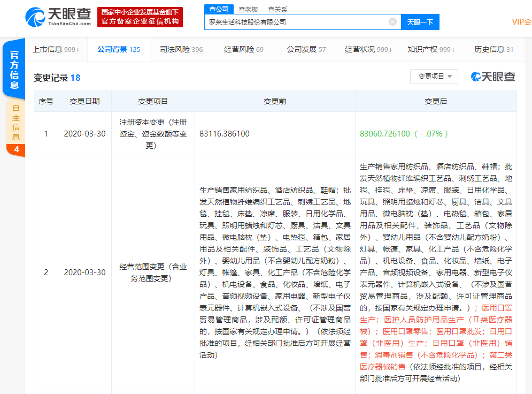Click the 变更日期 column header
Screen dimensions: 532x394
pyautogui.click(x=84, y=101)
